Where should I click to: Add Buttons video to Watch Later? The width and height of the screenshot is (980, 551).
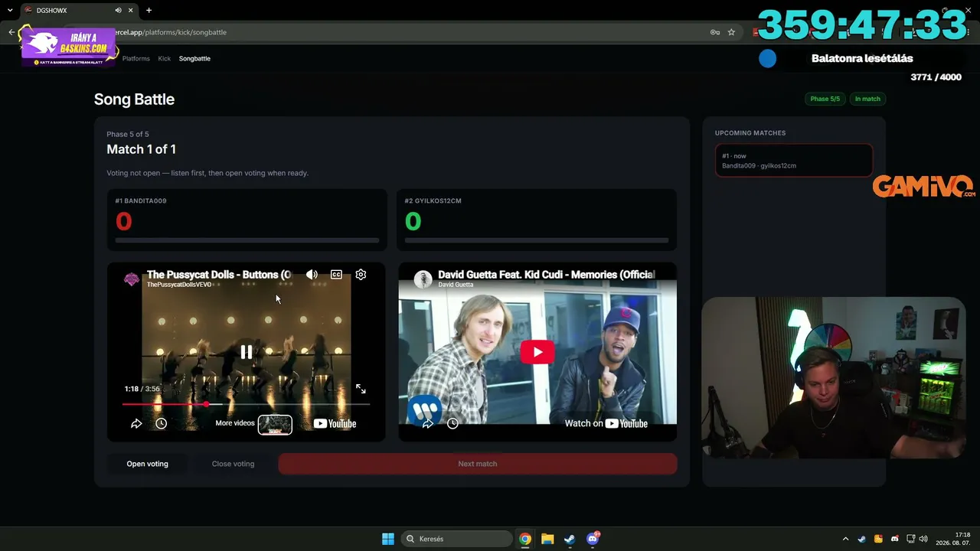point(161,423)
